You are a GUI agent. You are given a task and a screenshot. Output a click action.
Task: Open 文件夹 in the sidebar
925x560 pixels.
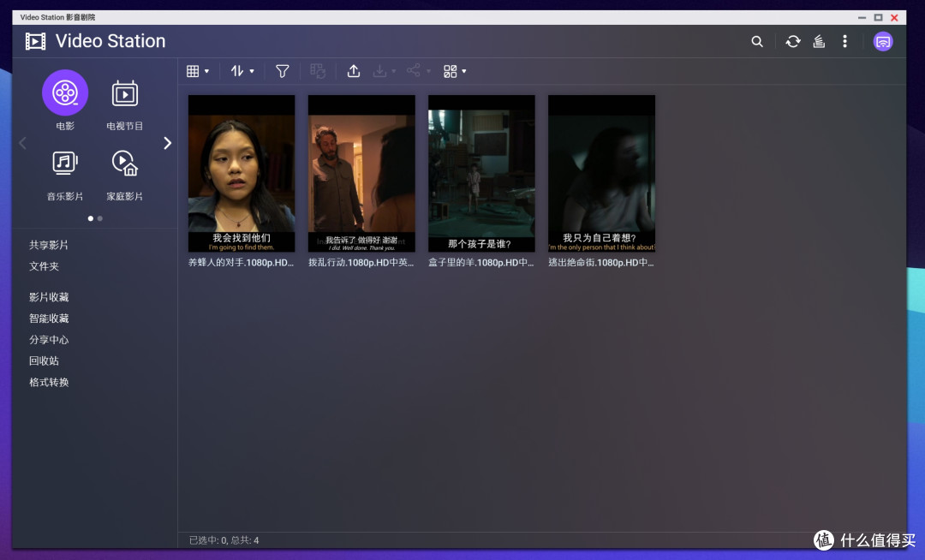click(45, 265)
